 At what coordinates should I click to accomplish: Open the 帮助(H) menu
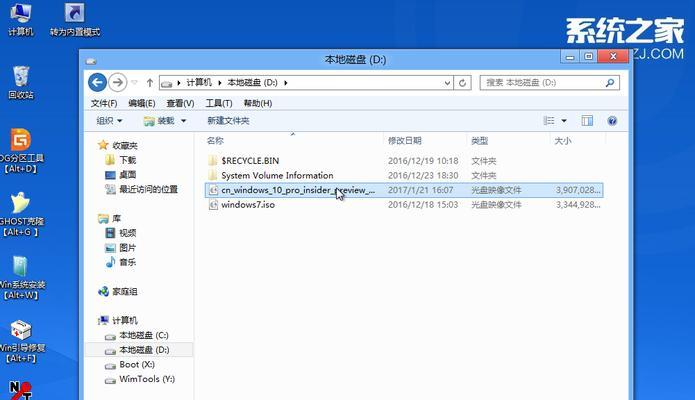[x=258, y=103]
